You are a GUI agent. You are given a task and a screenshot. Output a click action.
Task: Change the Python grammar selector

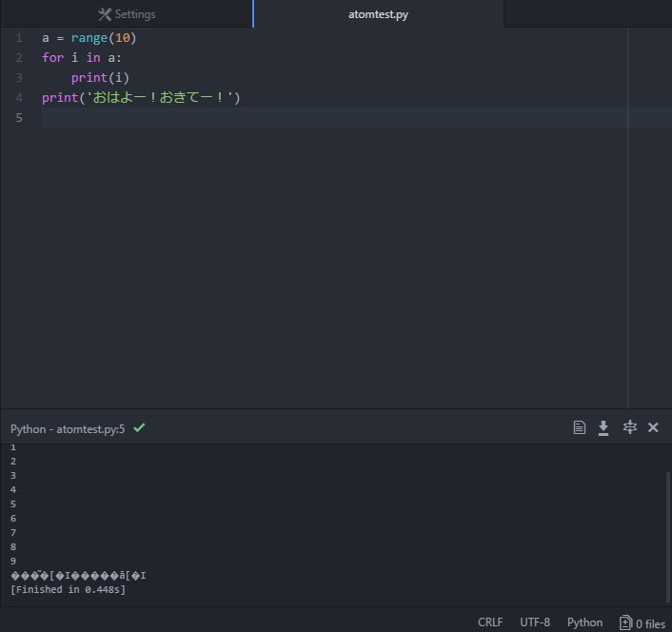coord(584,622)
